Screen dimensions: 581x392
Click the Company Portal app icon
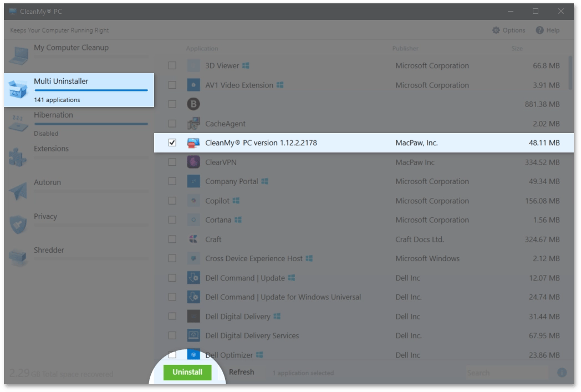pyautogui.click(x=193, y=181)
